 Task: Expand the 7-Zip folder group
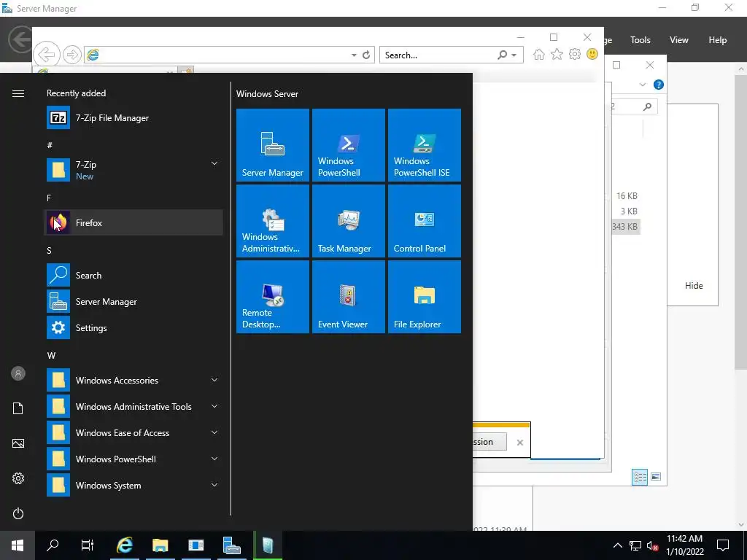134,170
